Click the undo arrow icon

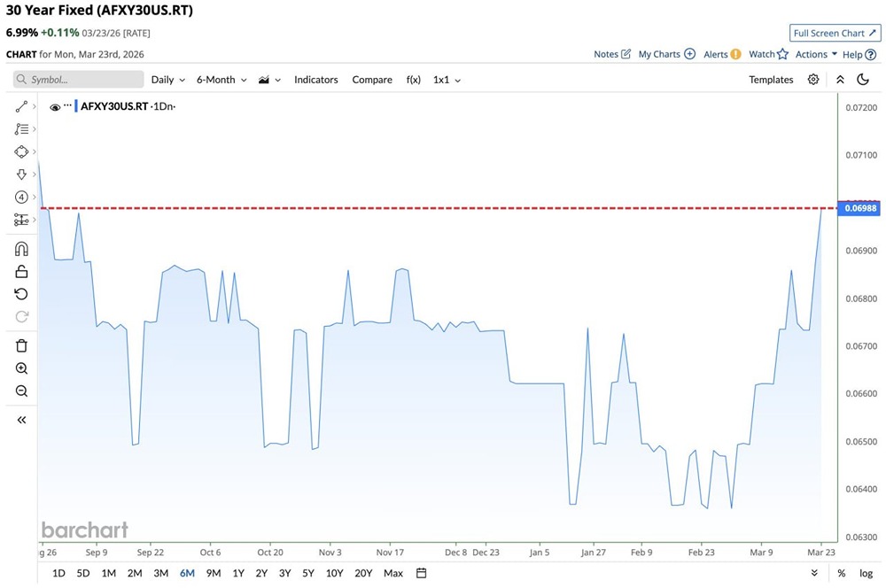point(21,294)
